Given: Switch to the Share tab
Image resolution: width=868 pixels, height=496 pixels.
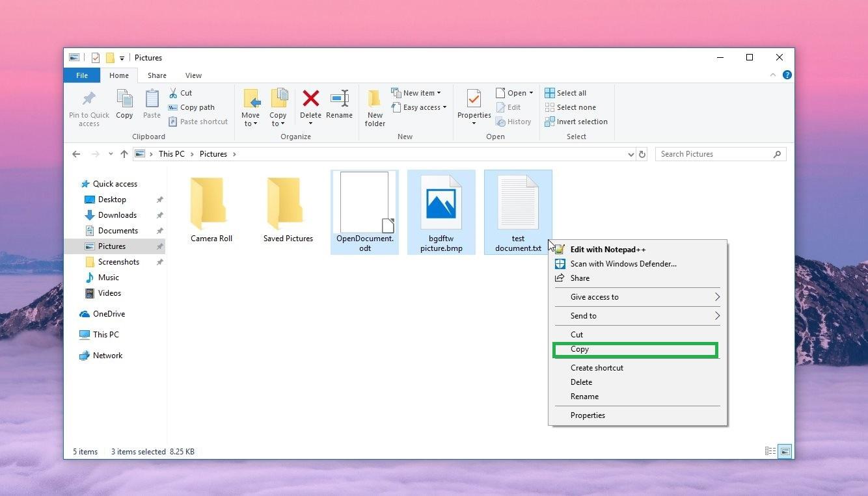Looking at the screenshot, I should point(157,75).
